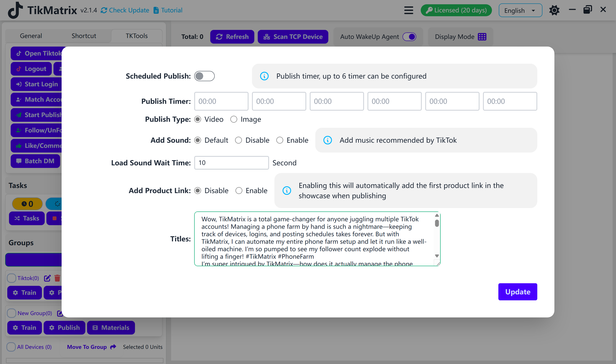Screen dimensions: 616x364
Task: Click the third Publish Timer field
Action: click(x=337, y=101)
